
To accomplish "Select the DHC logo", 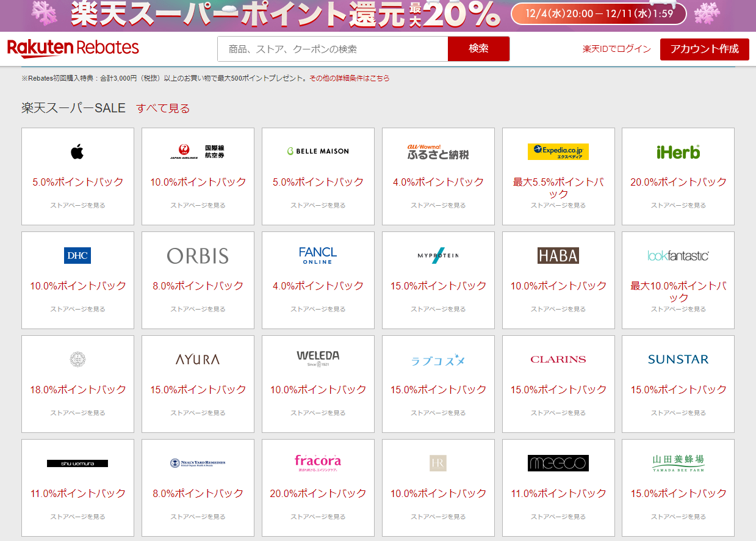I will [77, 255].
